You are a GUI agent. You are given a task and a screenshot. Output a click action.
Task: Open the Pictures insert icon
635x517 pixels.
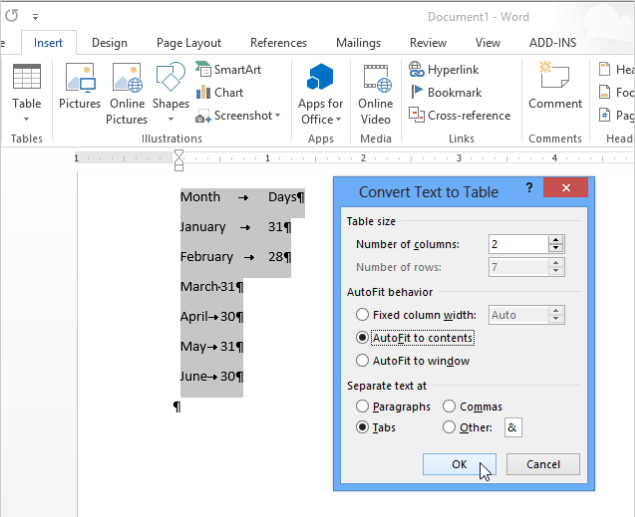pyautogui.click(x=79, y=80)
